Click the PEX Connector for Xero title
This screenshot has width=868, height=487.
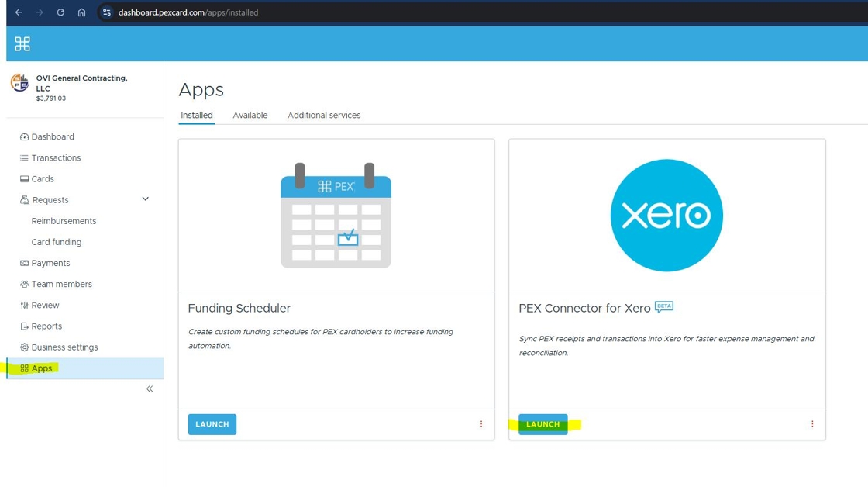(584, 308)
